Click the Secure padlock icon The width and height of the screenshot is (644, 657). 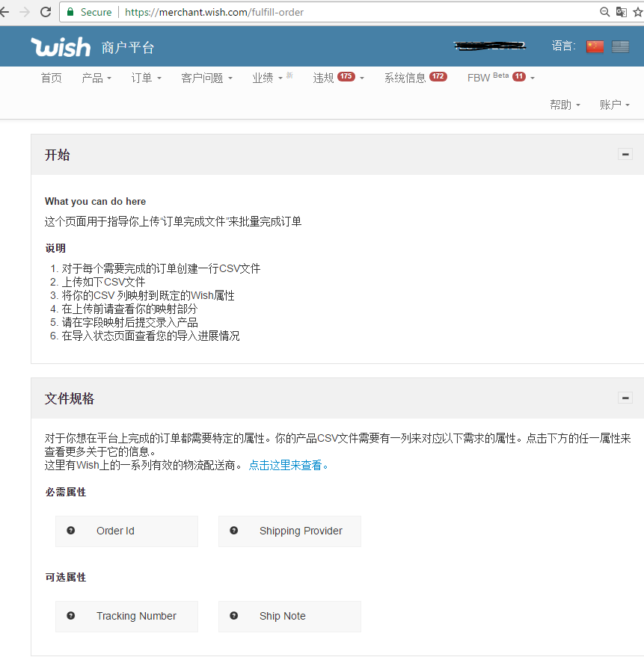point(69,12)
